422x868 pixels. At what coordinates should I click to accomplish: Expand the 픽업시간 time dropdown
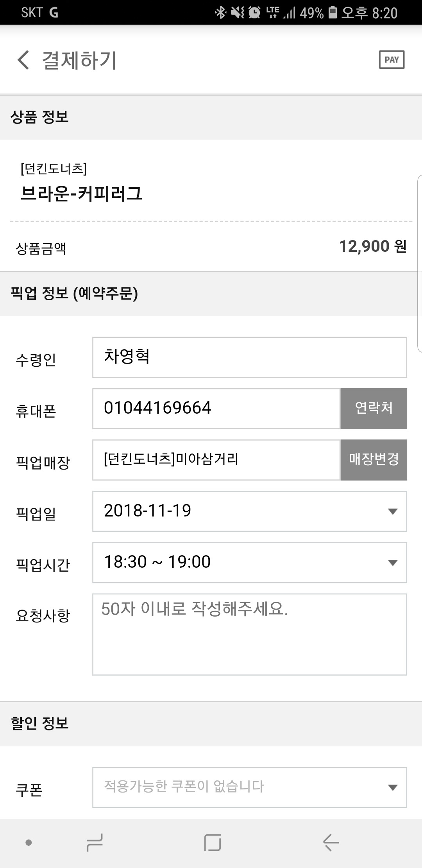tap(250, 562)
